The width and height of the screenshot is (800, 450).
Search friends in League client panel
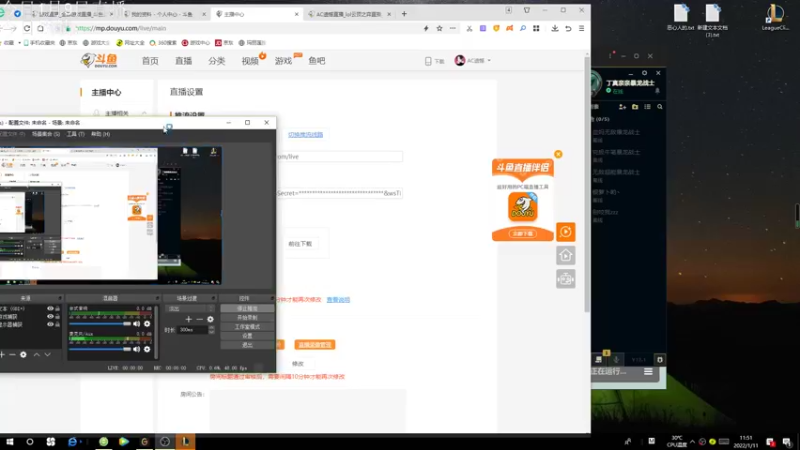pos(660,107)
